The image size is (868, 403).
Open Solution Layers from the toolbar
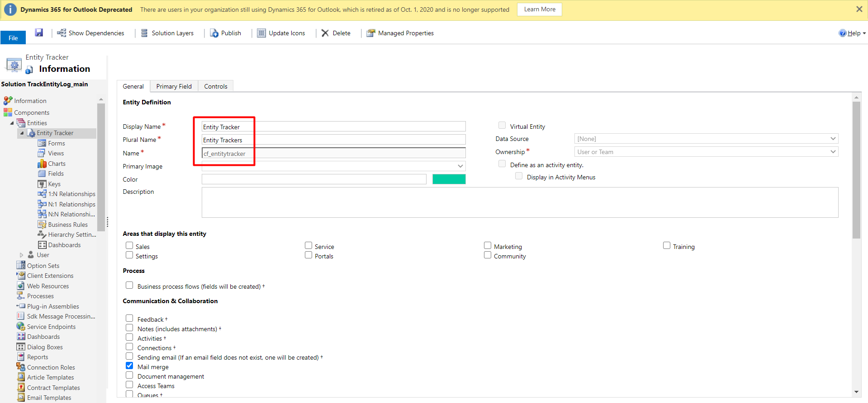pyautogui.click(x=144, y=33)
